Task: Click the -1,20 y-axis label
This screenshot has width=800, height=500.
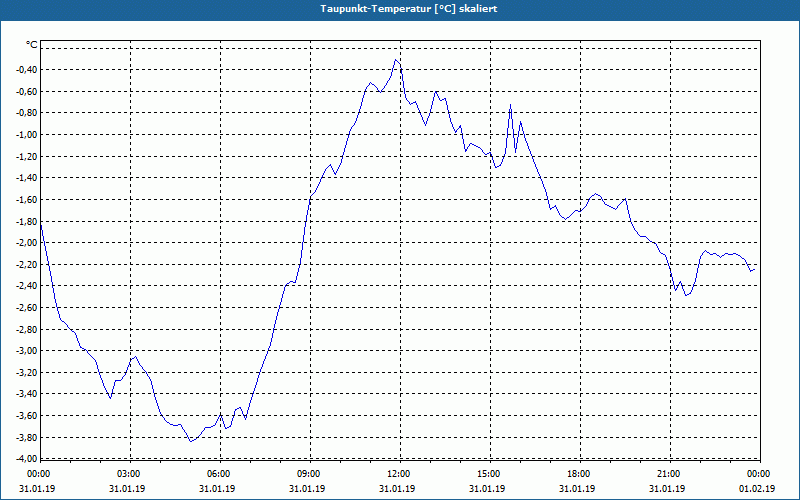Action: point(28,157)
